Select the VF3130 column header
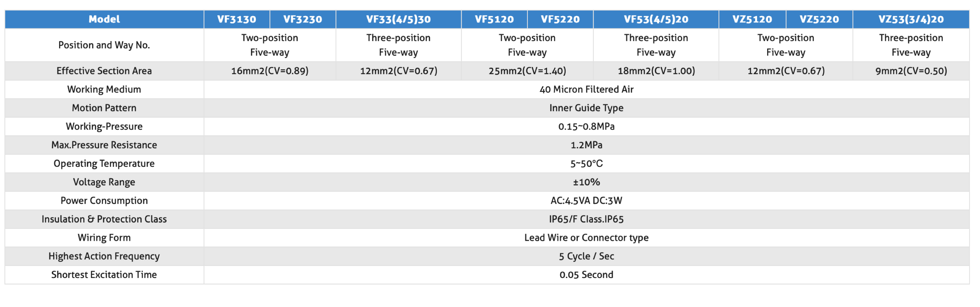Image resolution: width=980 pixels, height=307 pixels. click(237, 19)
